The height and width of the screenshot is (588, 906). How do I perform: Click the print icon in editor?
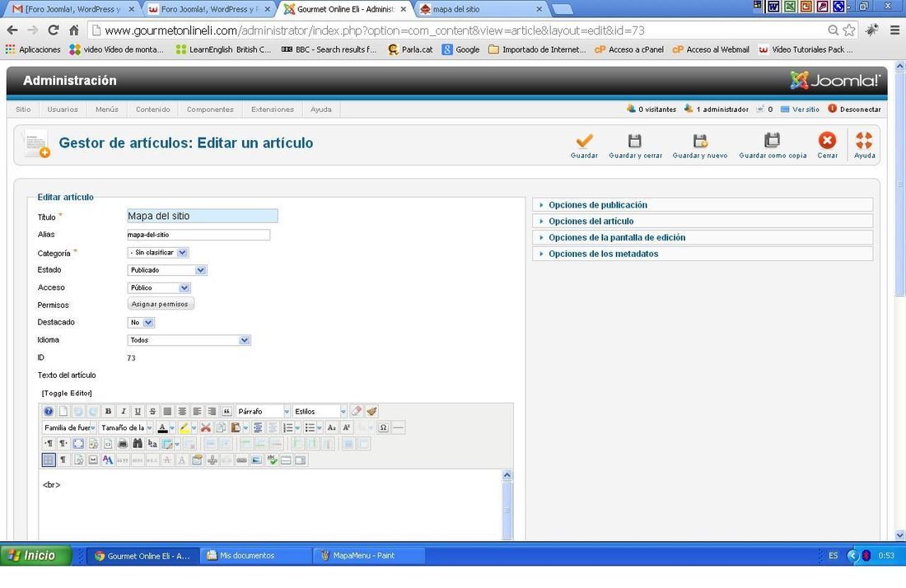click(123, 444)
